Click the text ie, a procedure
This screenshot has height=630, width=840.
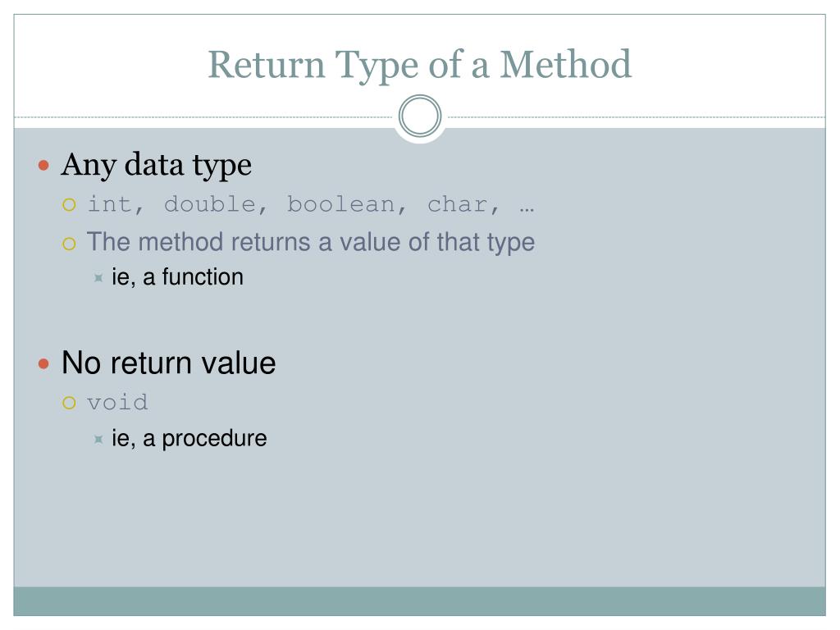pyautogui.click(x=189, y=439)
